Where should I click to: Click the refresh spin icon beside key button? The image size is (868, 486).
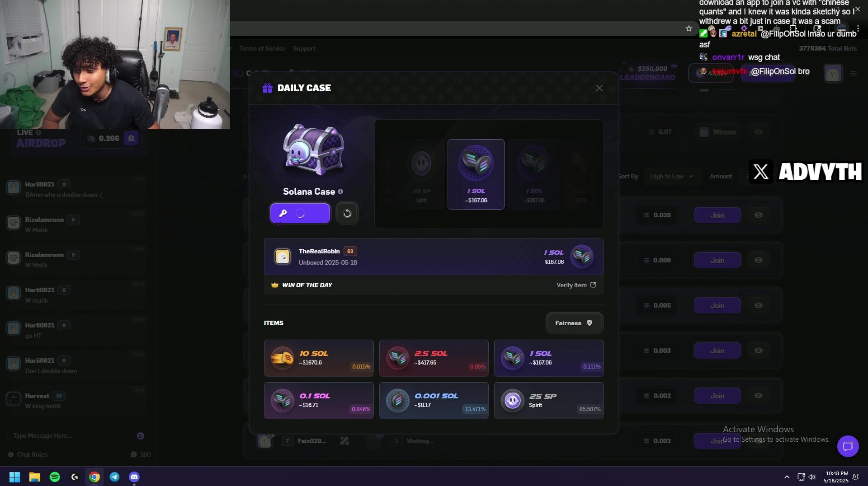point(347,213)
